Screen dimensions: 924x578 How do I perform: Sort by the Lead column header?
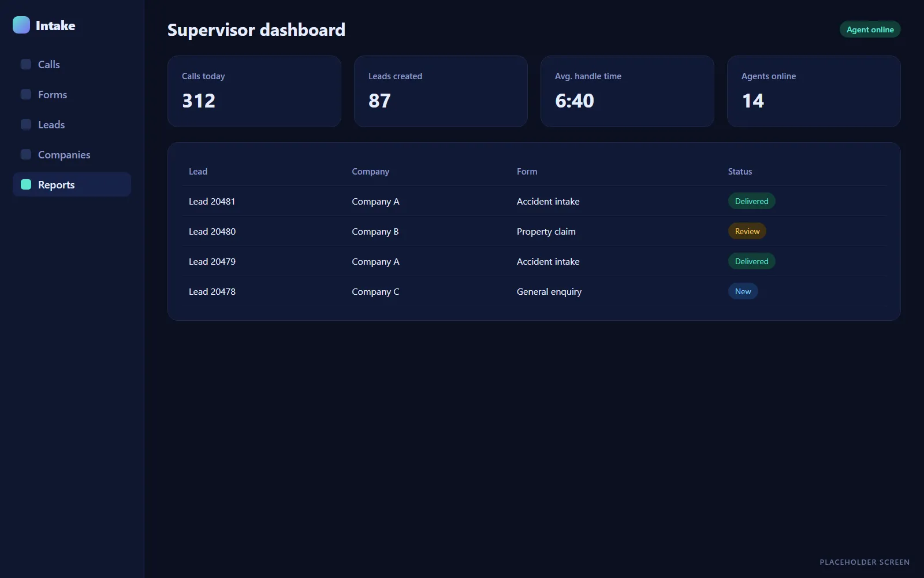tap(198, 172)
